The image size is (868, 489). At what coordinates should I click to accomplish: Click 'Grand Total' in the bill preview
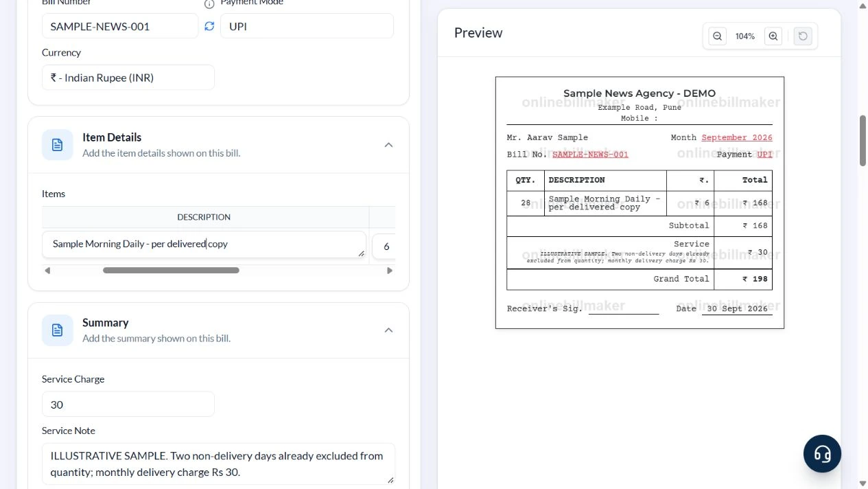tap(681, 279)
